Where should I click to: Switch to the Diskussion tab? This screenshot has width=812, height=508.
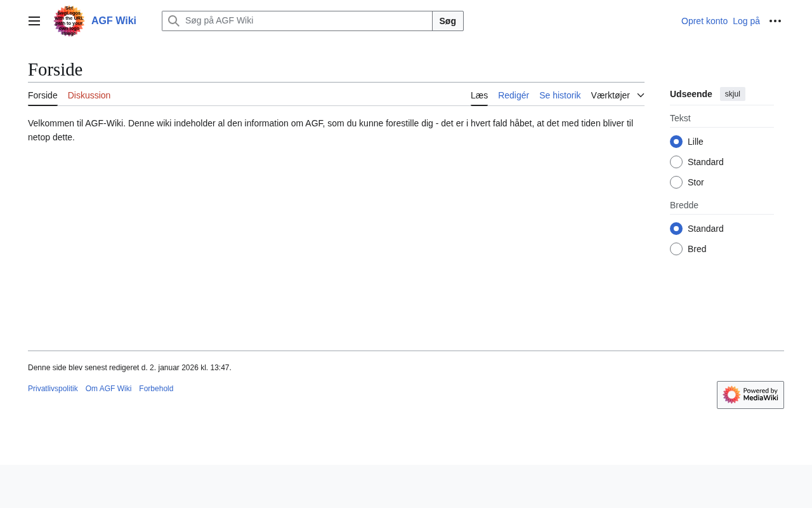89,95
